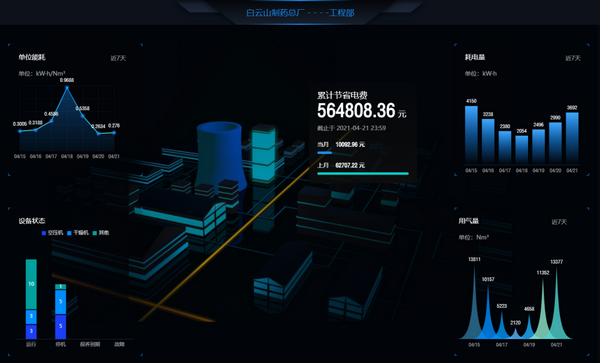Open the 近7天 selector in 耗电量 panel
600x363 pixels.
[573, 58]
